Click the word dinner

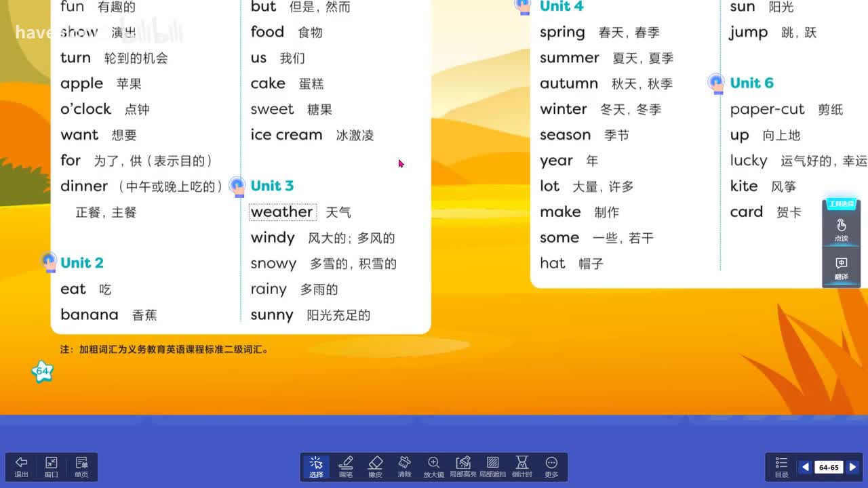coord(84,186)
